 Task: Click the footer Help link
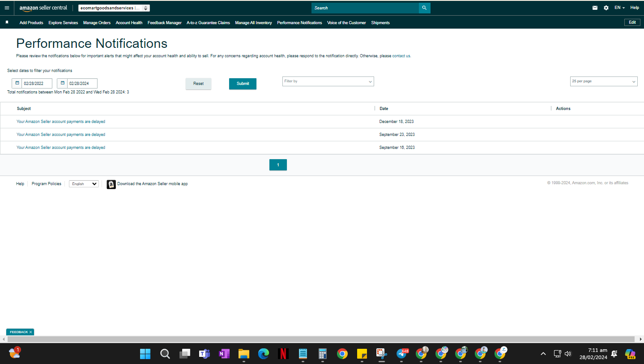click(20, 184)
